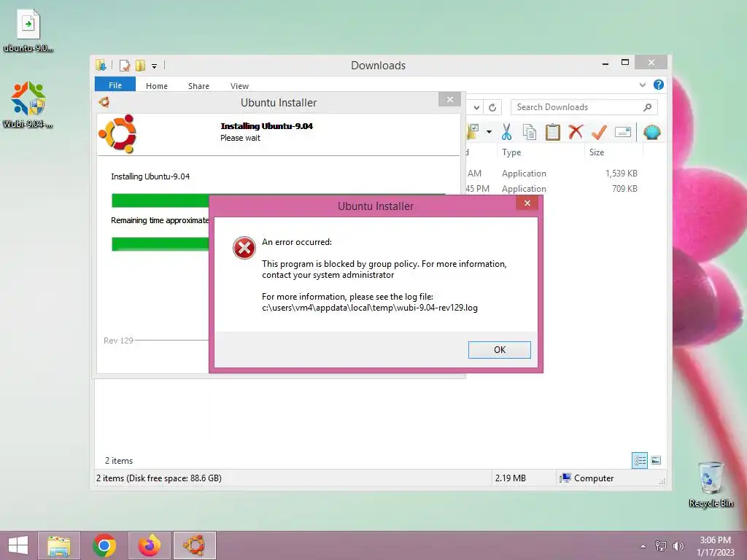Click the 2.19 MB status bar entry
This screenshot has width=747, height=560.
[510, 478]
